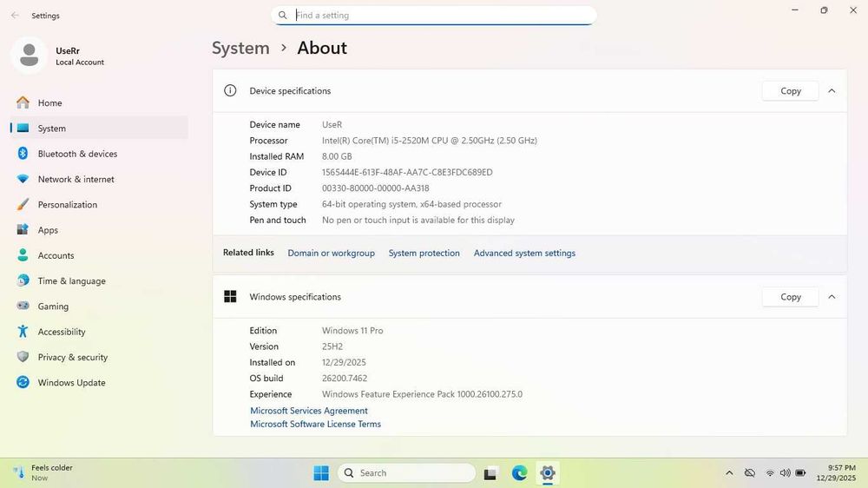The height and width of the screenshot is (488, 868).
Task: Click the Apps icon in the sidebar
Action: 23,229
